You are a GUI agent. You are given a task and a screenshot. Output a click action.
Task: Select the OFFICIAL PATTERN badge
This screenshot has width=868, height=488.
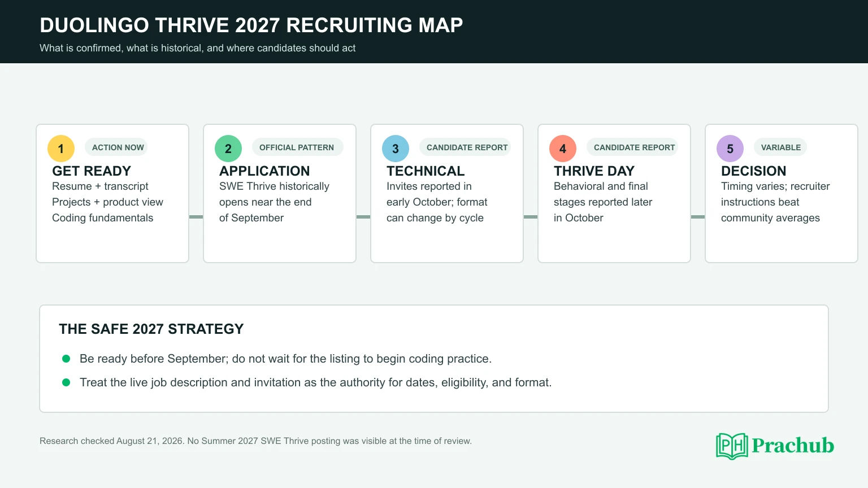pos(297,147)
